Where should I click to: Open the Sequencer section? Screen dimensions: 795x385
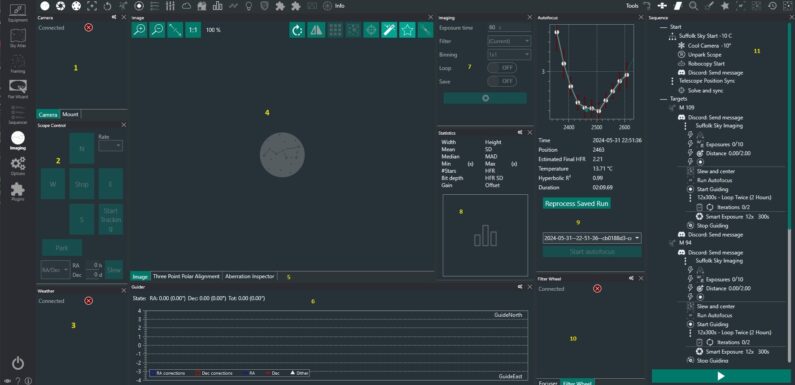pos(18,115)
